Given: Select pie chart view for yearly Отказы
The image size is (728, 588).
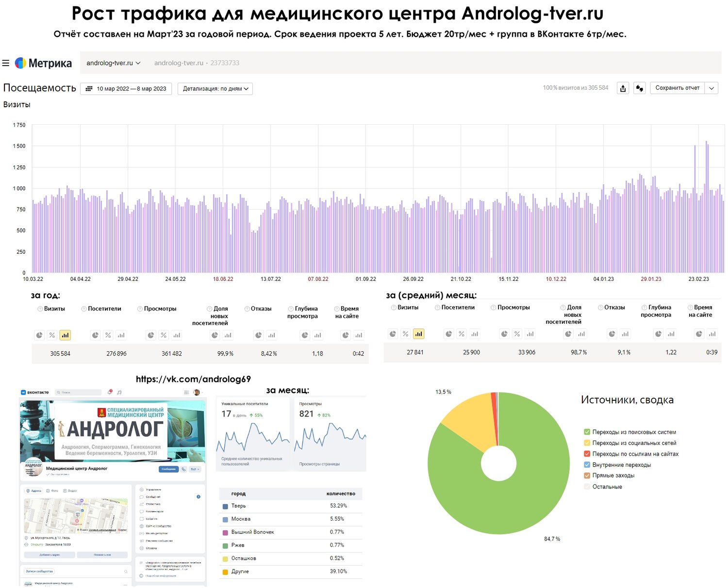Looking at the screenshot, I should click(x=259, y=335).
